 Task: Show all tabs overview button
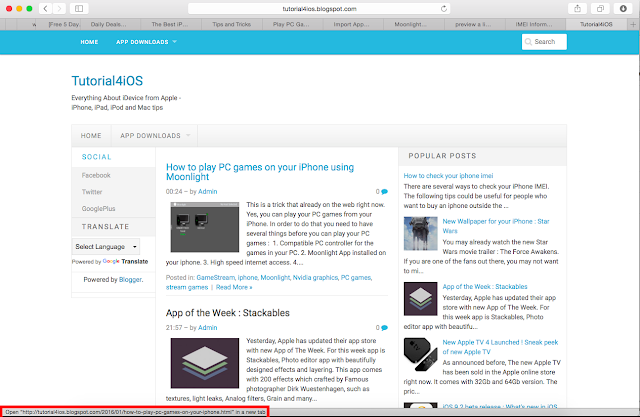(600, 8)
